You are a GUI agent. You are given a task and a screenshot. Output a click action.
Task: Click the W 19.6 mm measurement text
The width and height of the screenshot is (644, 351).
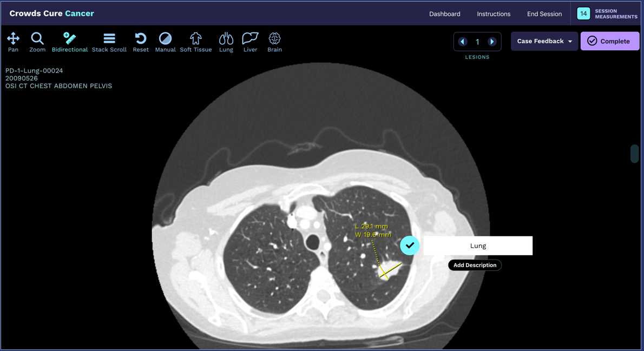[x=373, y=235]
